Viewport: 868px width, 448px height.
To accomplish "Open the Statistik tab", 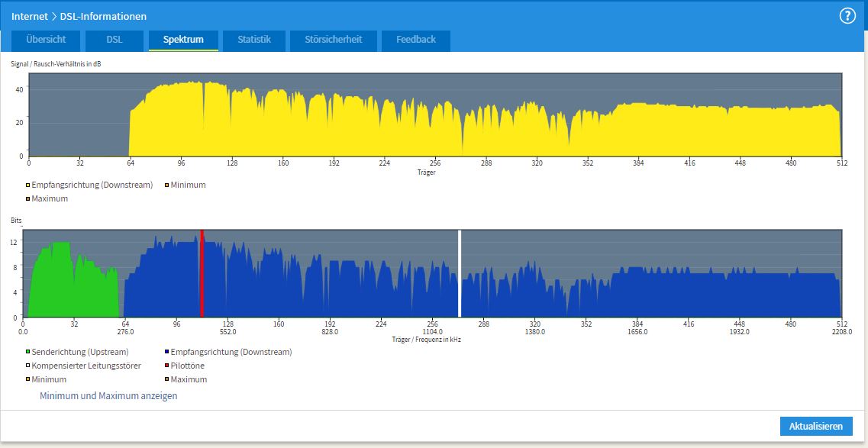I will (x=254, y=40).
